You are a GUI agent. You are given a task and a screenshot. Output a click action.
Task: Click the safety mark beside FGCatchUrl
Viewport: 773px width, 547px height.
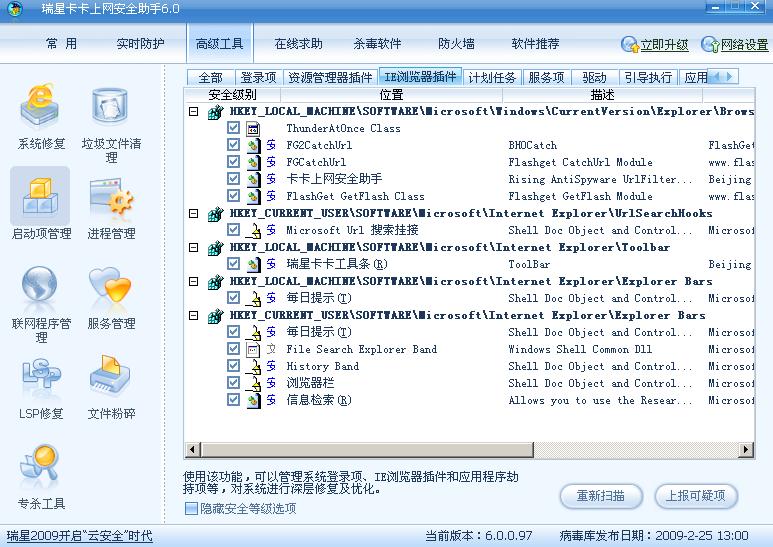[271, 162]
